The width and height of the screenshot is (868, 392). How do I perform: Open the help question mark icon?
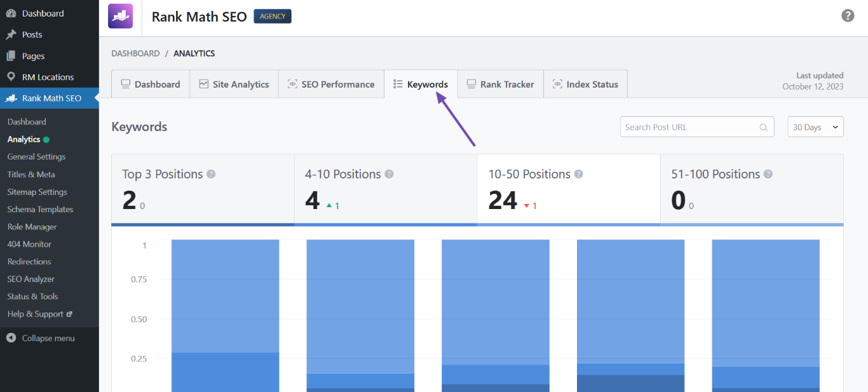848,16
